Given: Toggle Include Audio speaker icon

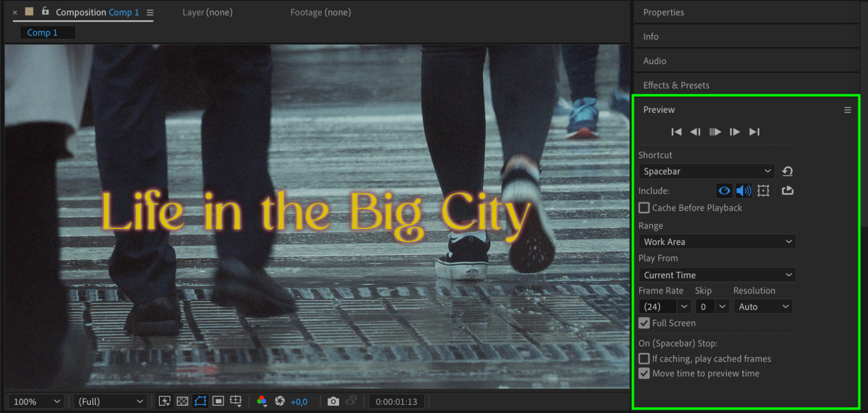Looking at the screenshot, I should click(744, 191).
